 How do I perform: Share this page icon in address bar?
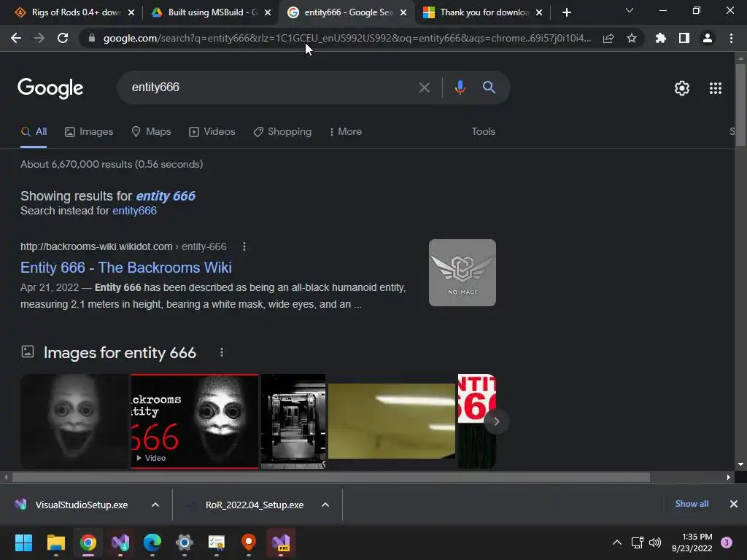608,38
